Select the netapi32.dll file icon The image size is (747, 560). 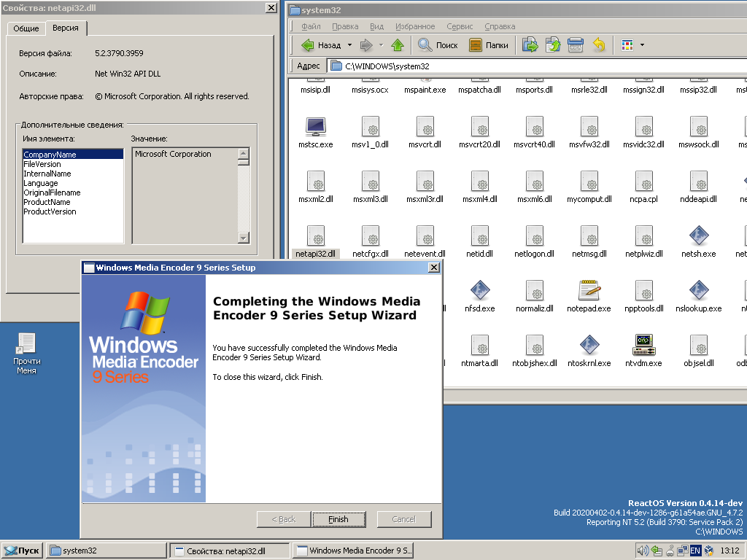[x=315, y=236]
